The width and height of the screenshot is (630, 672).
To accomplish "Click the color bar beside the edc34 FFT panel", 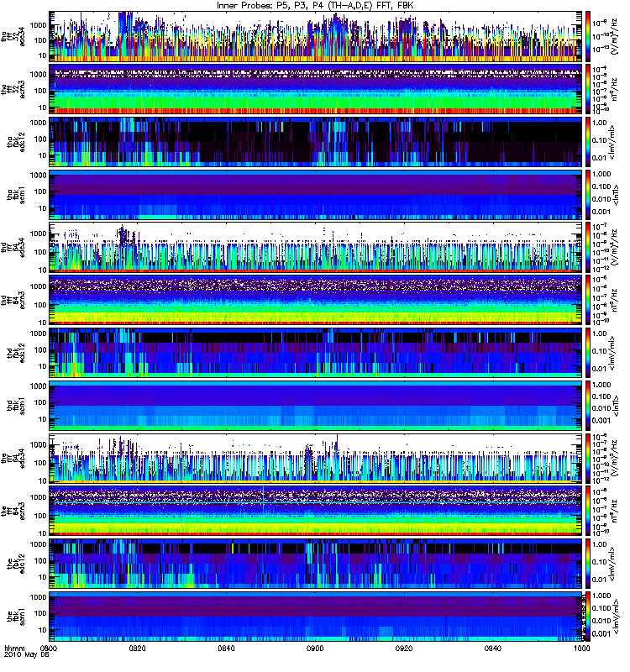I will (588, 459).
